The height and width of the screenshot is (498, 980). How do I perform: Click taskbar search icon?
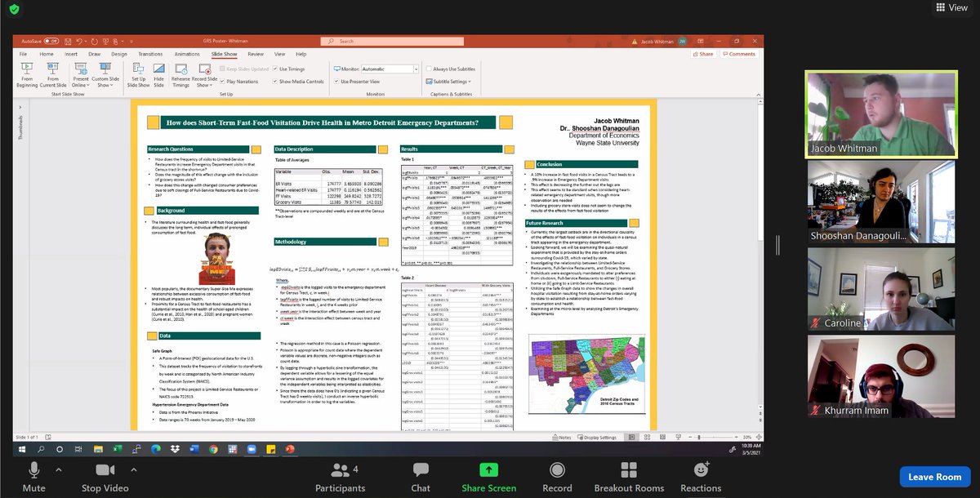(41, 450)
